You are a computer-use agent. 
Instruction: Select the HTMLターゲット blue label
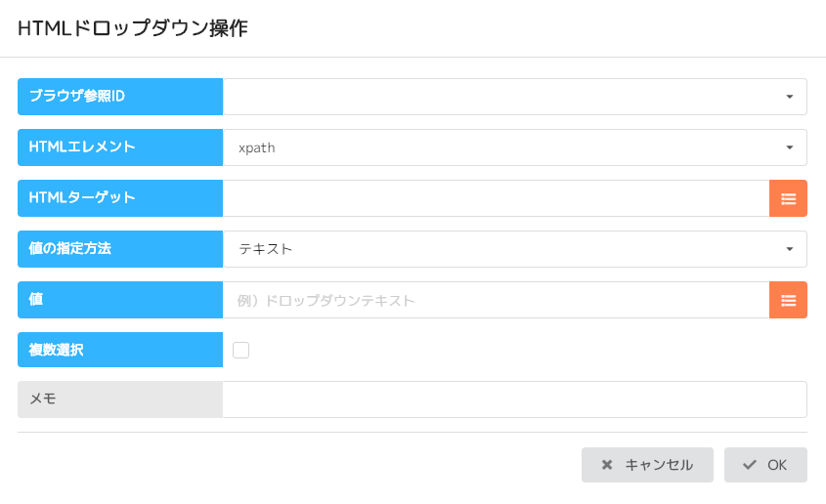(x=82, y=197)
